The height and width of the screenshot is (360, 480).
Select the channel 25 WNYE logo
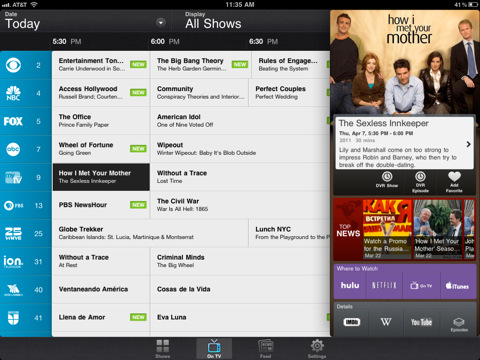(x=13, y=234)
